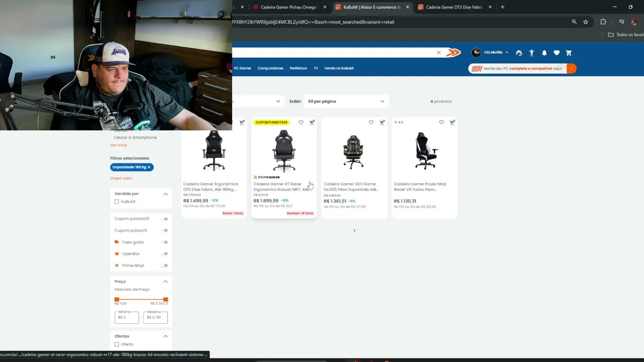Remove the Capacidade: 180 Kg filter chip
This screenshot has height=362, width=644.
point(149,167)
